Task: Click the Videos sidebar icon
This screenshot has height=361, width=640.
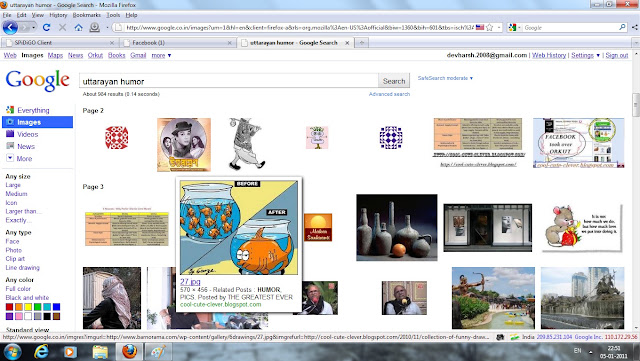Action: [x=10, y=134]
